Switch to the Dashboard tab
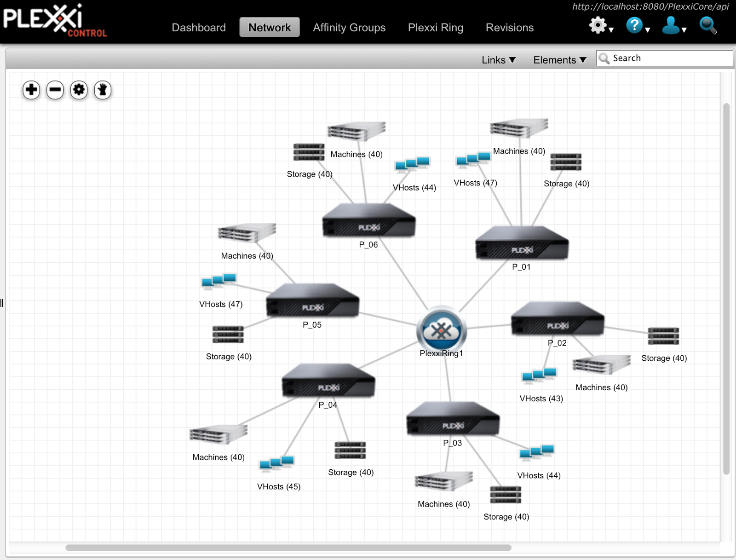736x560 pixels. (199, 28)
